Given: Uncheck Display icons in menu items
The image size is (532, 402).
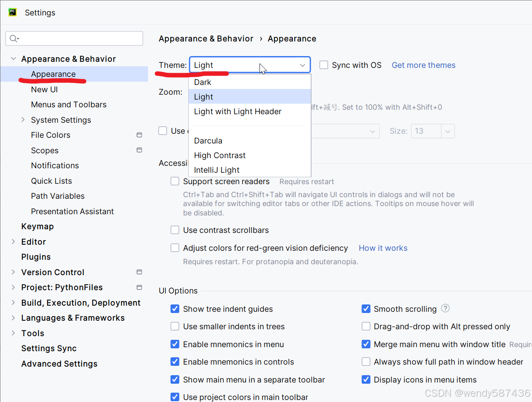Looking at the screenshot, I should coord(366,380).
